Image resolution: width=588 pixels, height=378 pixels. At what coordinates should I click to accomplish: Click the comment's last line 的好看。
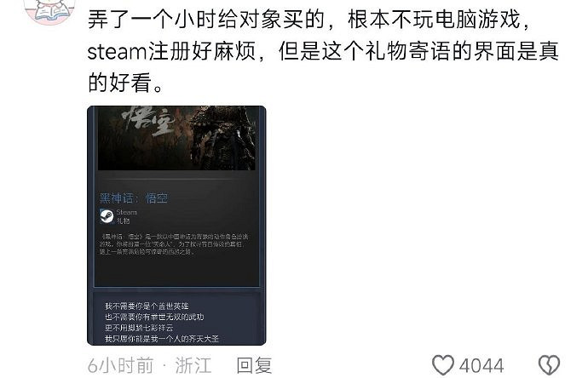coord(125,83)
